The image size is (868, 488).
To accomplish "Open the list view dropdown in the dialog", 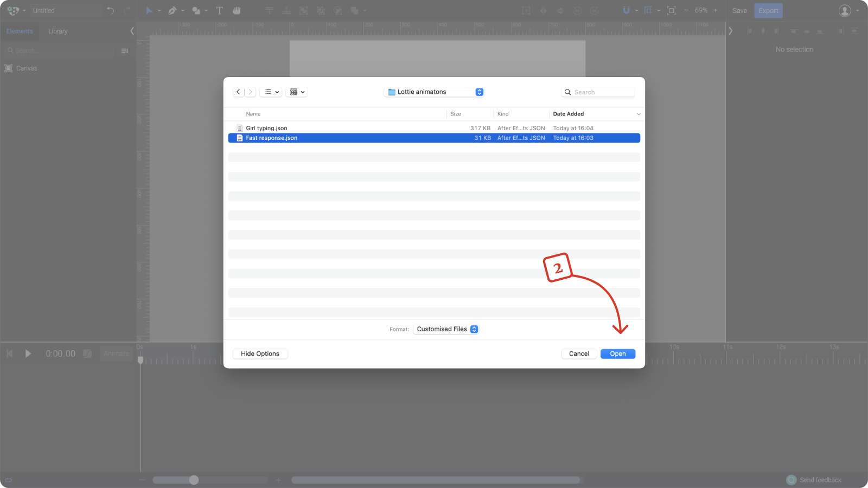I will coord(271,92).
